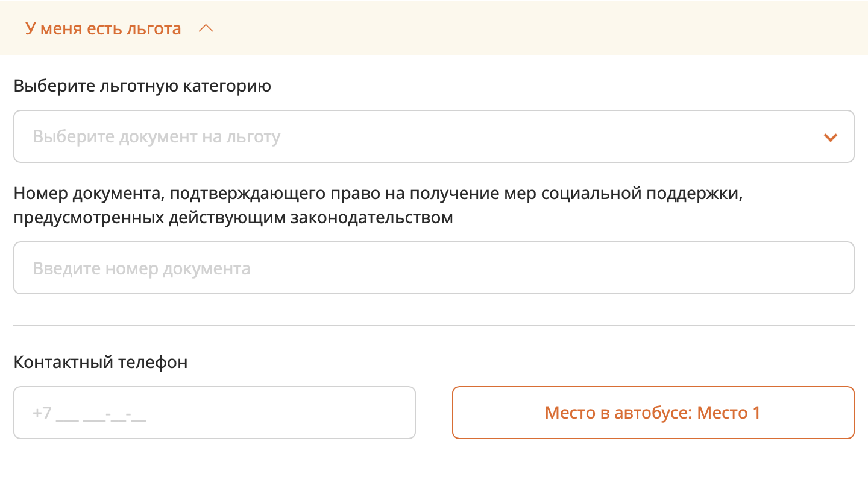Focus the contact phone "+7" input field

(215, 413)
